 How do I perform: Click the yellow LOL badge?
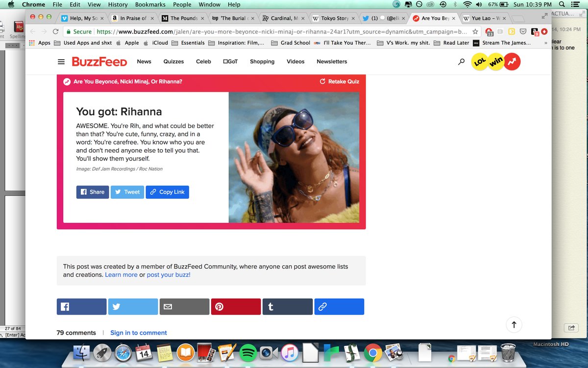coord(480,62)
